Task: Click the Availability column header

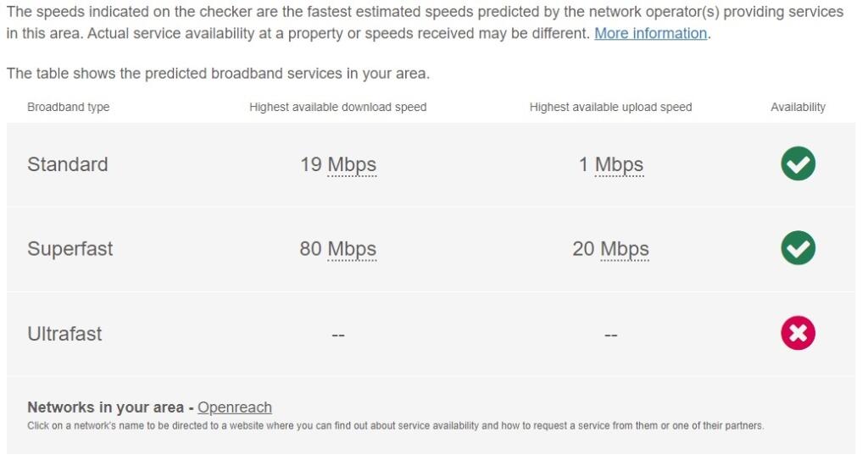Action: pyautogui.click(x=798, y=107)
